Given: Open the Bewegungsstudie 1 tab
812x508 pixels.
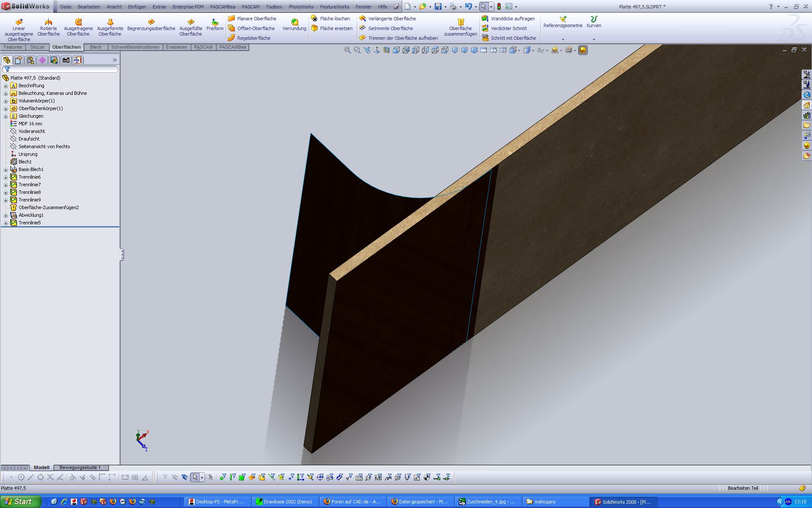Looking at the screenshot, I should tap(80, 467).
